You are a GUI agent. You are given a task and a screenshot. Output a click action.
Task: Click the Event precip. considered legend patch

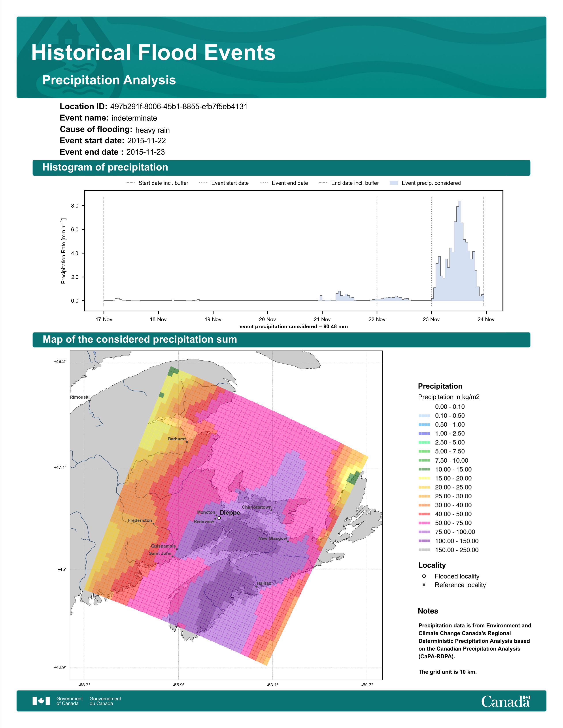[394, 183]
